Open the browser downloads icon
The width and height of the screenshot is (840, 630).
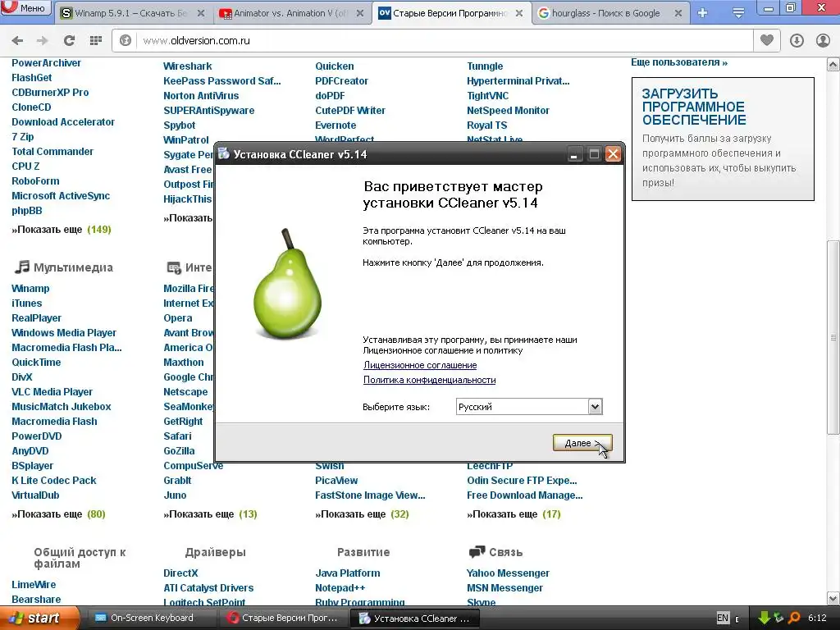[797, 41]
